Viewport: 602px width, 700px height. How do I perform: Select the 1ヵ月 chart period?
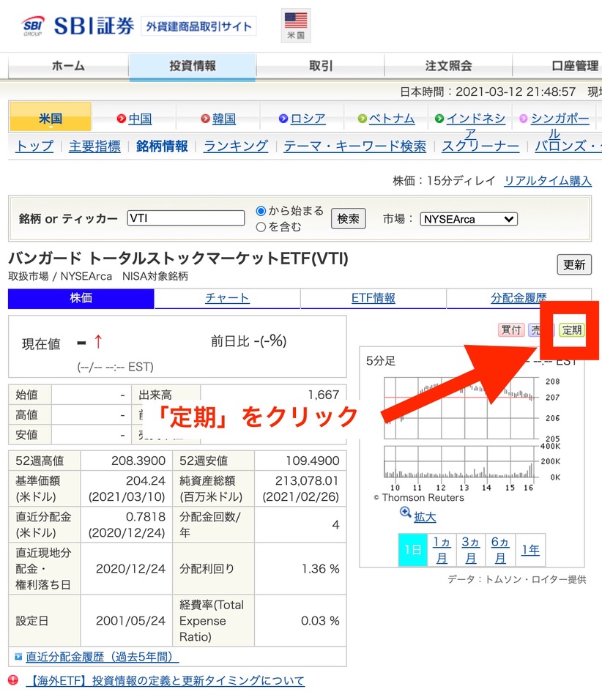pyautogui.click(x=442, y=550)
